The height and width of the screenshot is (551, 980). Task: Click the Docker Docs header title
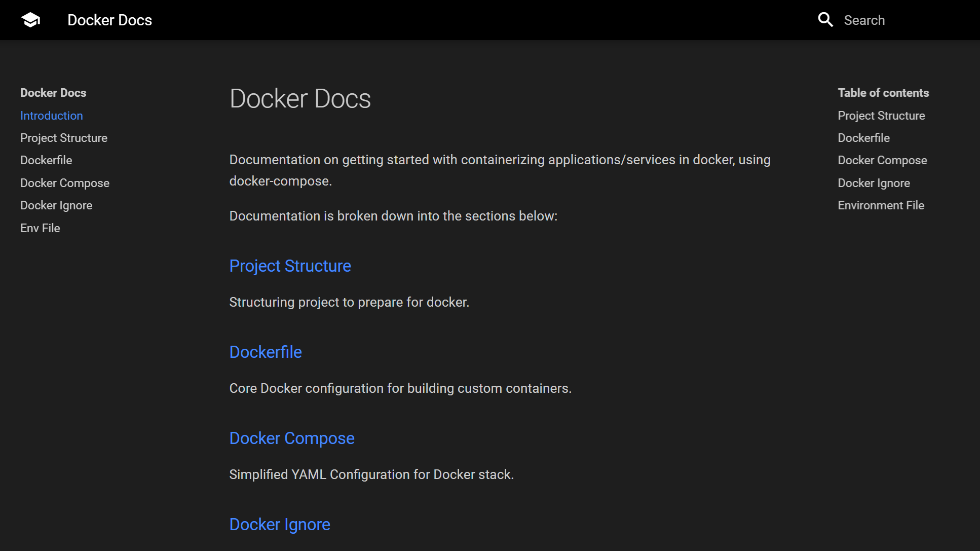(109, 20)
